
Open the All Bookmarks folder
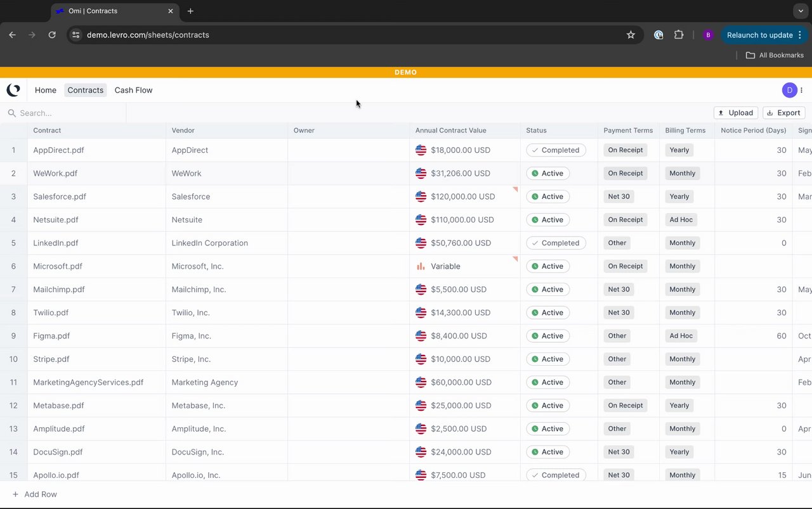coord(775,55)
